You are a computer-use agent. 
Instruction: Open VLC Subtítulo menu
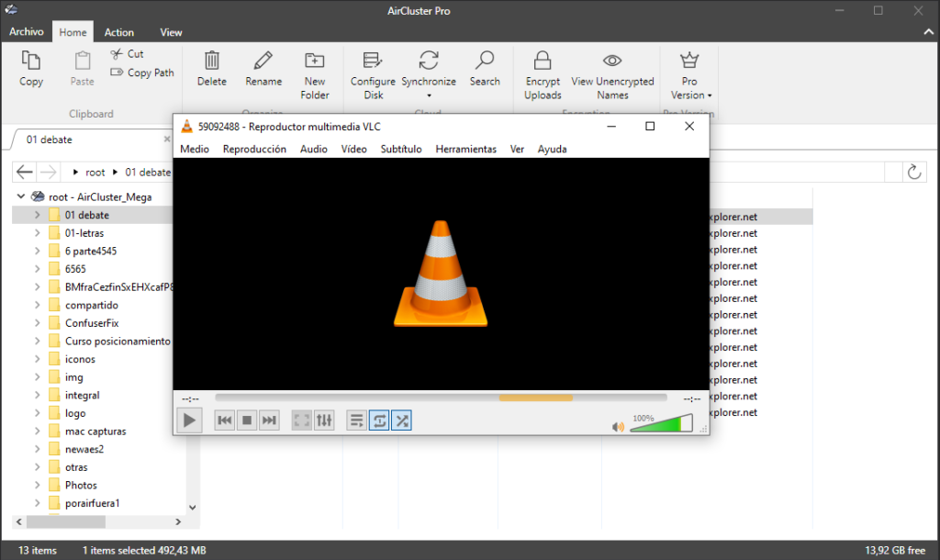click(401, 149)
